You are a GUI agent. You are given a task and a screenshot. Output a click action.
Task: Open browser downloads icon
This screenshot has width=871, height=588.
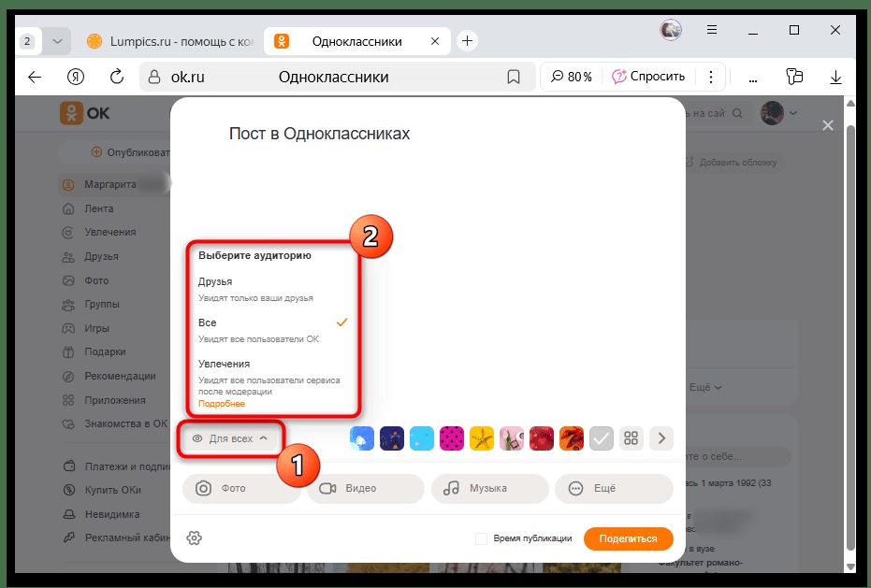(x=835, y=77)
